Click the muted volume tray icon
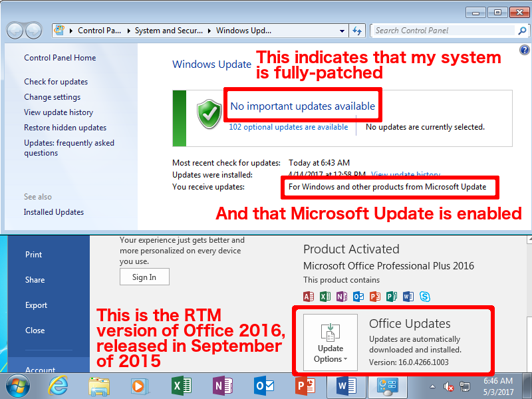 [448, 386]
